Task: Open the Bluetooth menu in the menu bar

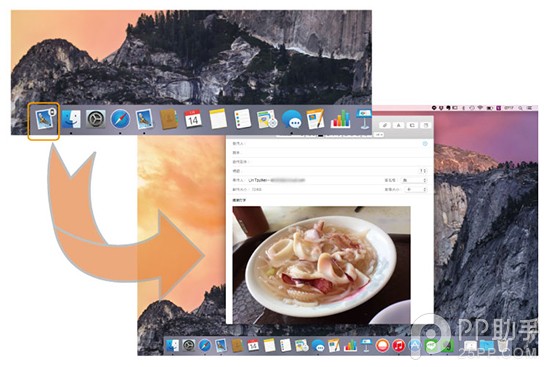Action: (463, 108)
